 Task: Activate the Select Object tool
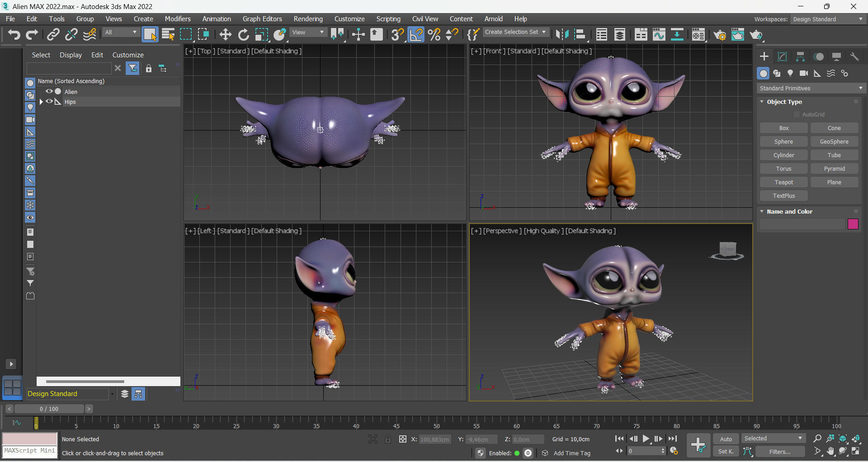pos(150,35)
